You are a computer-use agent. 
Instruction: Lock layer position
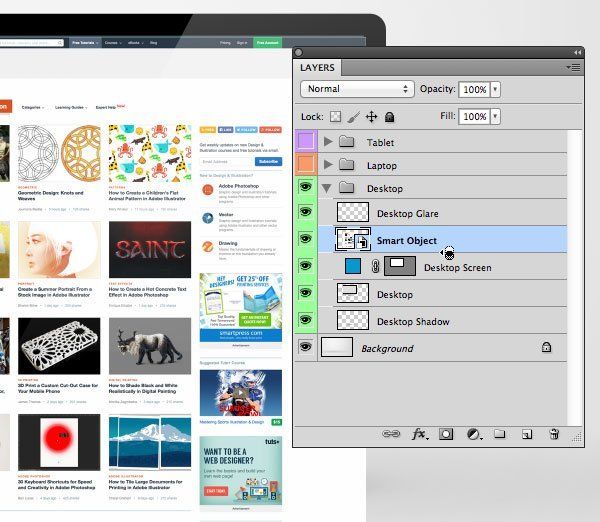coord(372,116)
